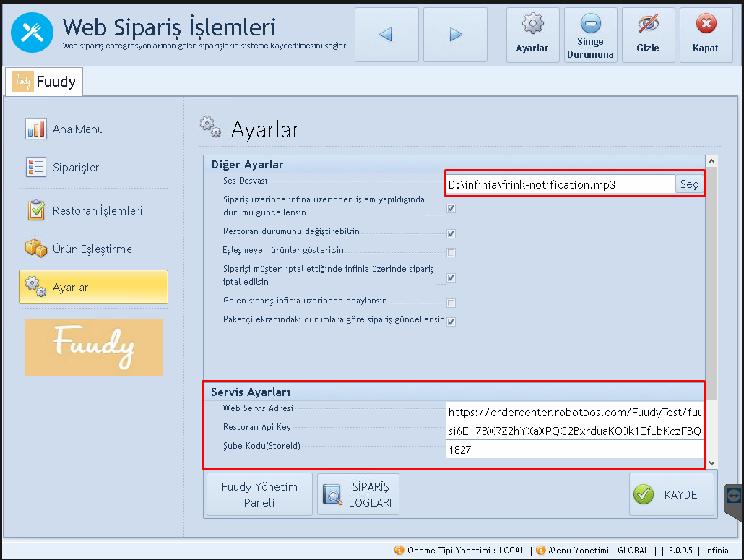Go back with the left arrow button
This screenshot has height=560, width=744.
click(386, 35)
